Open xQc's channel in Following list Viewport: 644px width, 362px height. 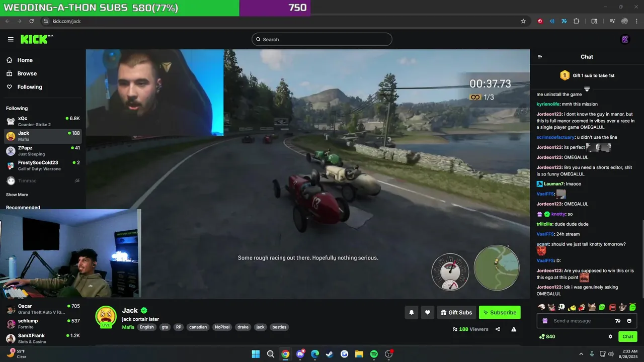pos(43,121)
